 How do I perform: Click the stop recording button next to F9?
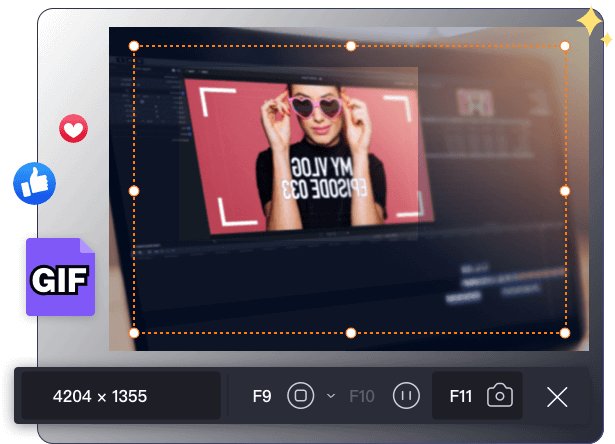tap(300, 396)
